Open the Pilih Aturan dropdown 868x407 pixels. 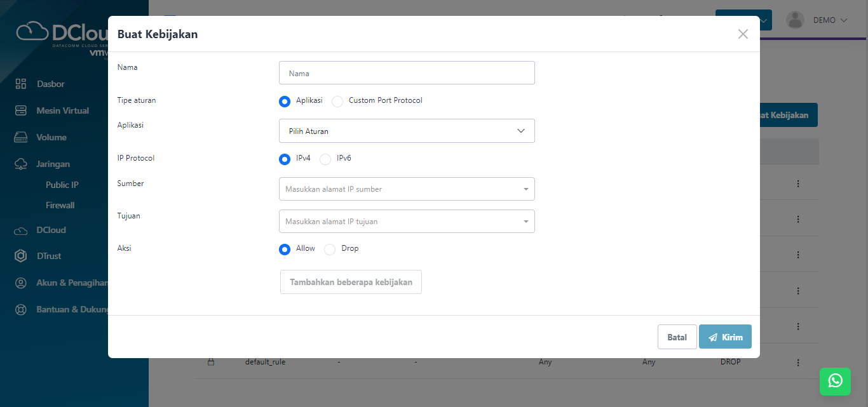coord(407,131)
